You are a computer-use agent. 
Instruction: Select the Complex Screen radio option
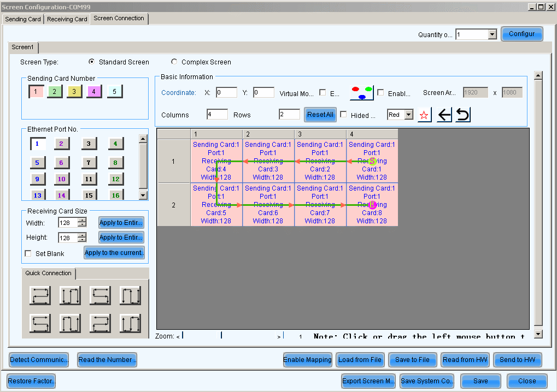(x=174, y=62)
